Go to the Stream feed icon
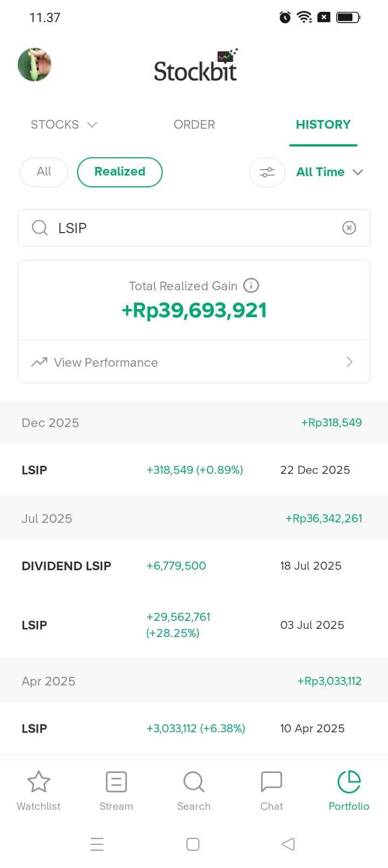The image size is (388, 868). 116,782
